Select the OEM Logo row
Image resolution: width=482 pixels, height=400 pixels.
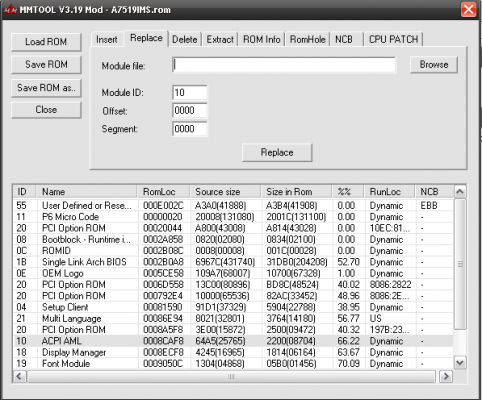tap(233, 273)
